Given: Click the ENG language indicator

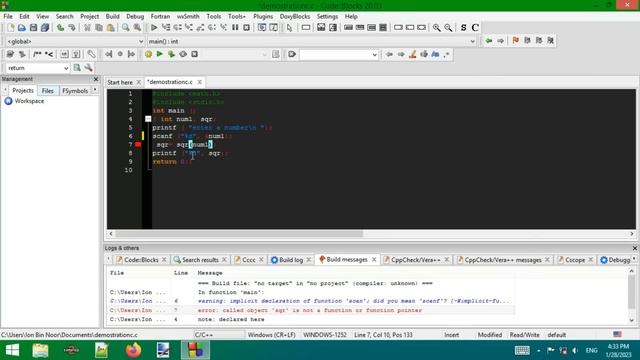Looking at the screenshot, I should coord(591,350).
